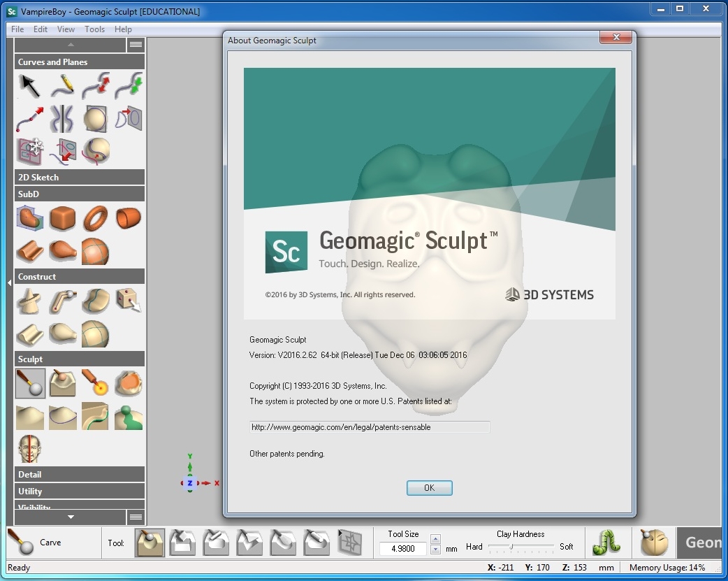Open the Tools menu

click(95, 29)
